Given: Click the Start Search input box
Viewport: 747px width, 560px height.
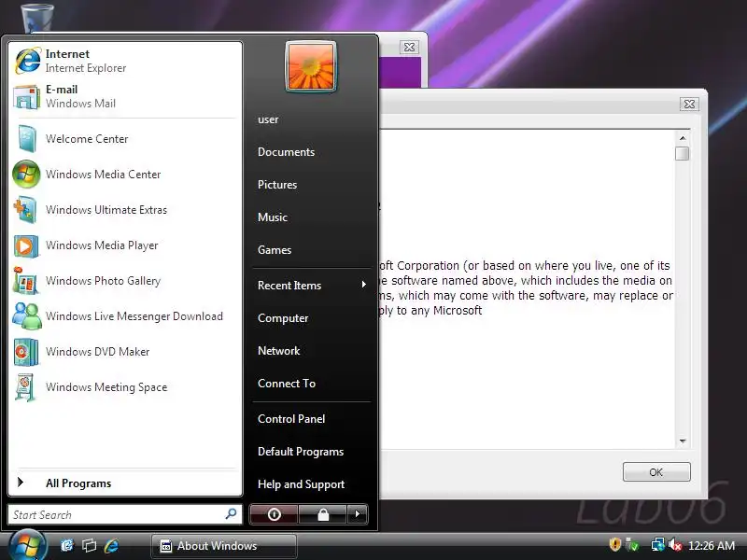Looking at the screenshot, I should coord(125,514).
